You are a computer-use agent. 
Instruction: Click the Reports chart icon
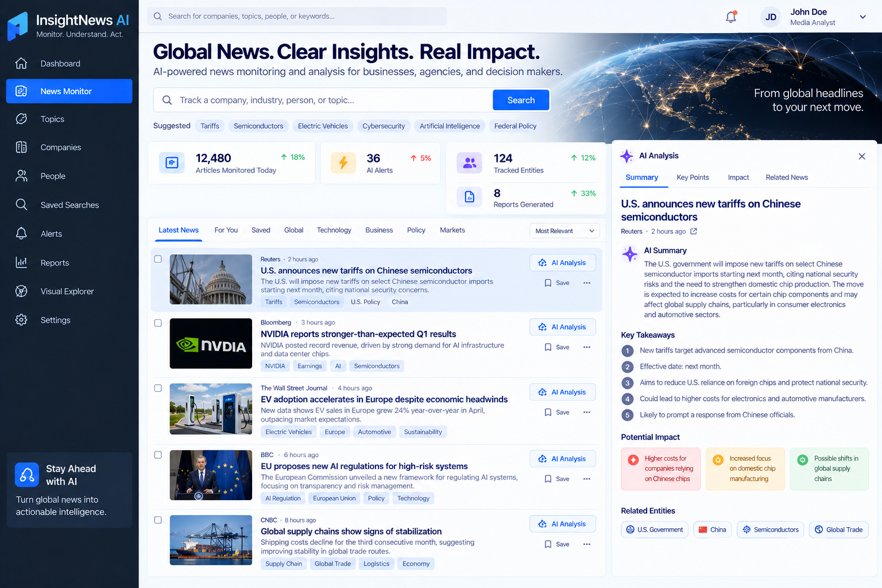point(21,262)
